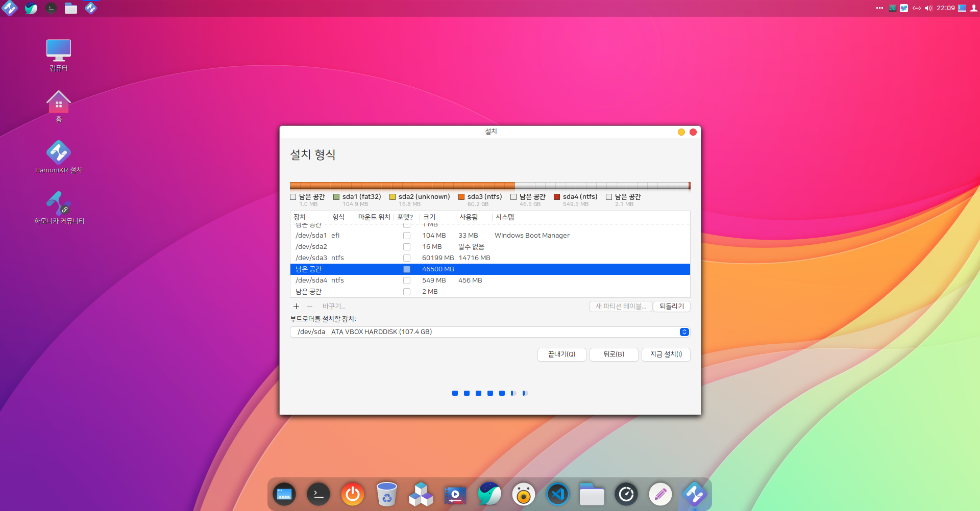Open the terminal from the dock
The width and height of the screenshot is (980, 511).
pyautogui.click(x=318, y=494)
